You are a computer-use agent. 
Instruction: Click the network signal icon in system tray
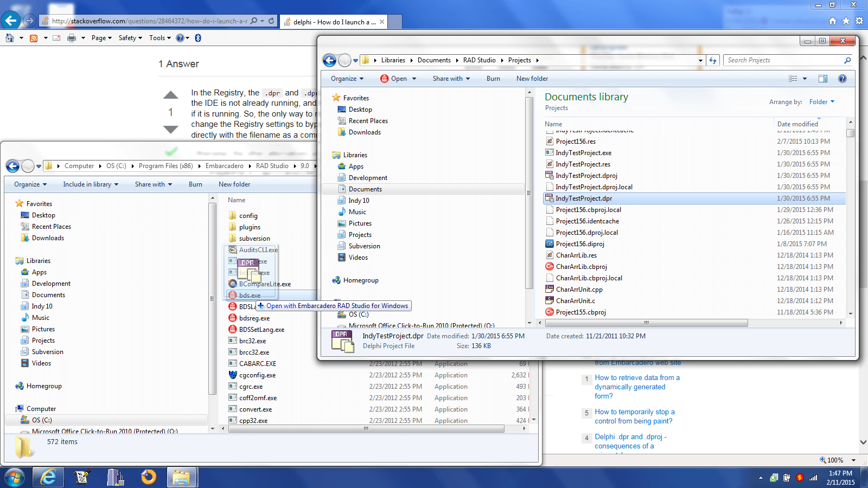813,478
